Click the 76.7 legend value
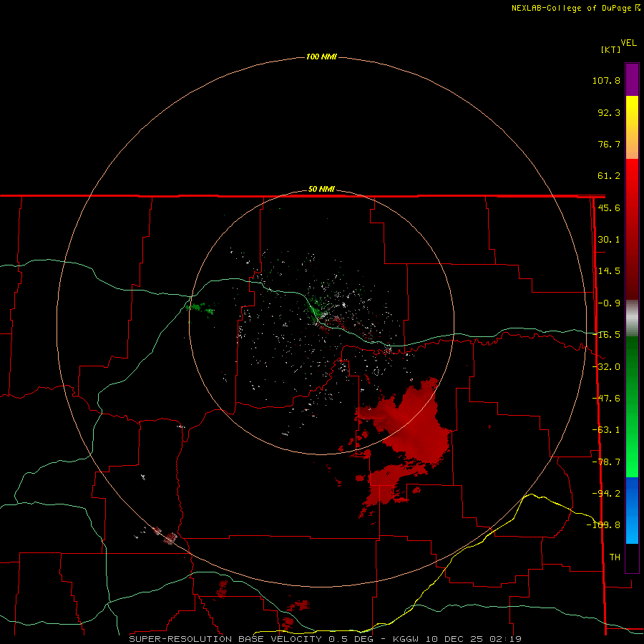 (x=609, y=144)
